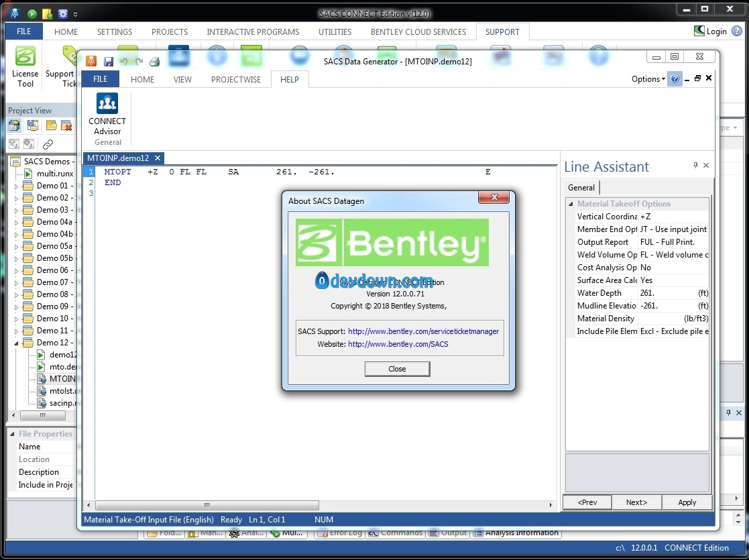Close the About SACS Datagen dialog with Close
Viewport: 749px width, 560px height.
[397, 369]
